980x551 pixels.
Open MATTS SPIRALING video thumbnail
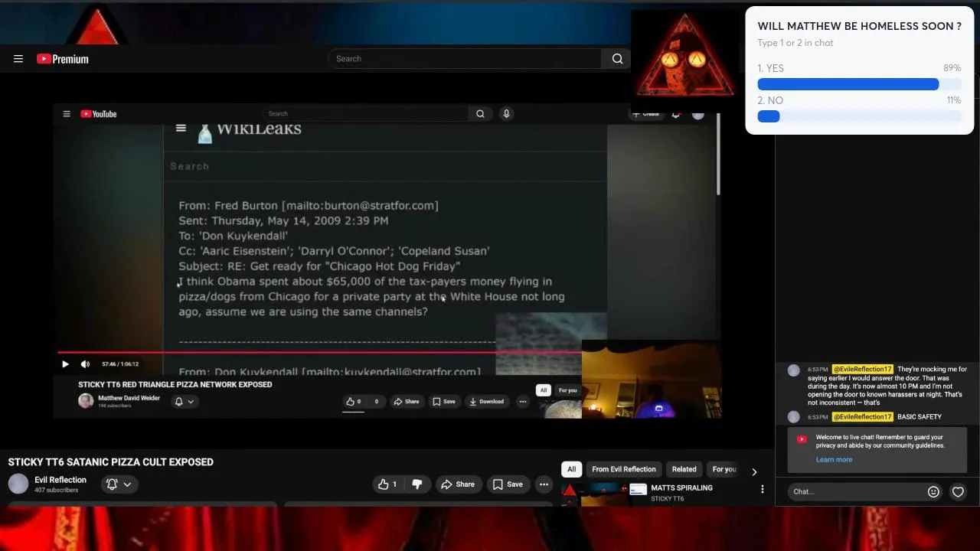(x=605, y=494)
